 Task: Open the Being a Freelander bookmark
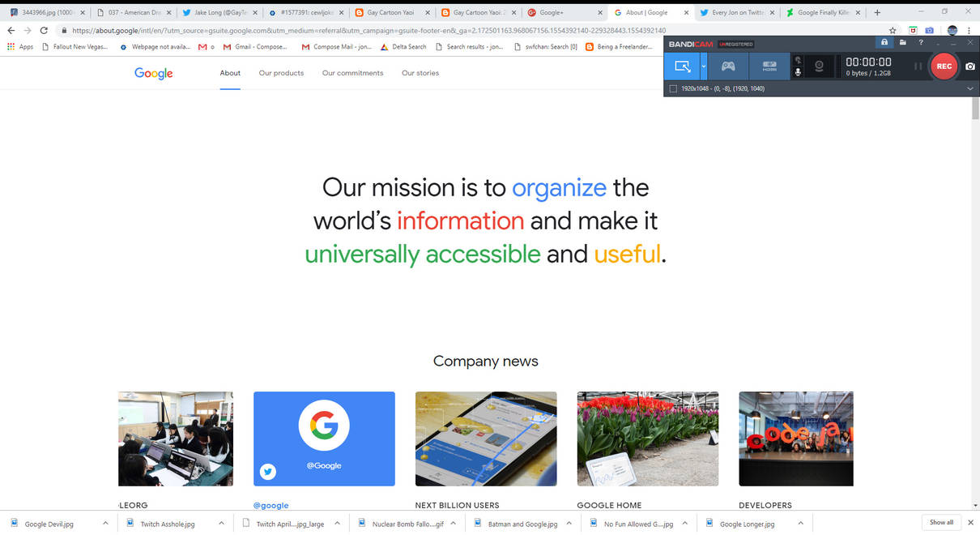coord(618,47)
